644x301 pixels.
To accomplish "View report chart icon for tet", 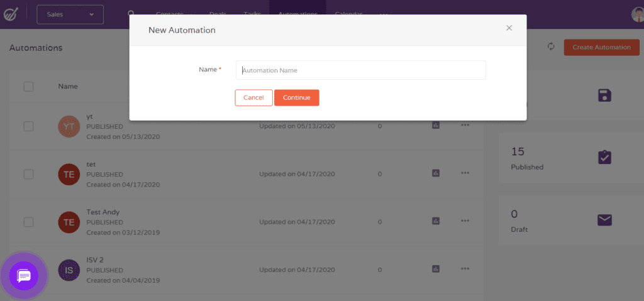I will pos(436,173).
